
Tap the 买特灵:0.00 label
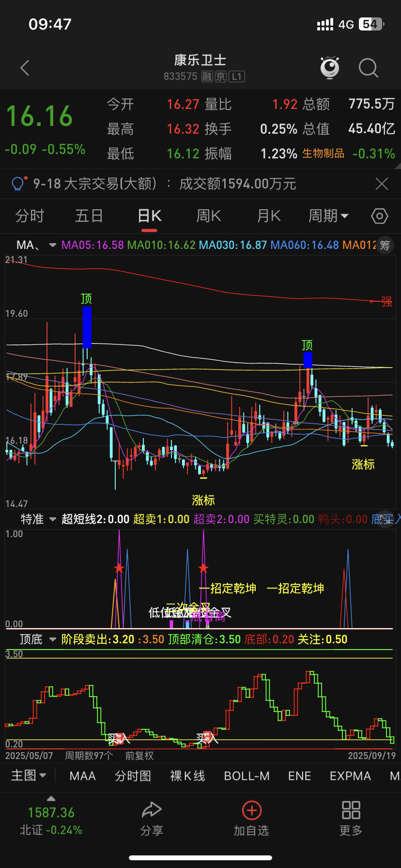click(284, 519)
